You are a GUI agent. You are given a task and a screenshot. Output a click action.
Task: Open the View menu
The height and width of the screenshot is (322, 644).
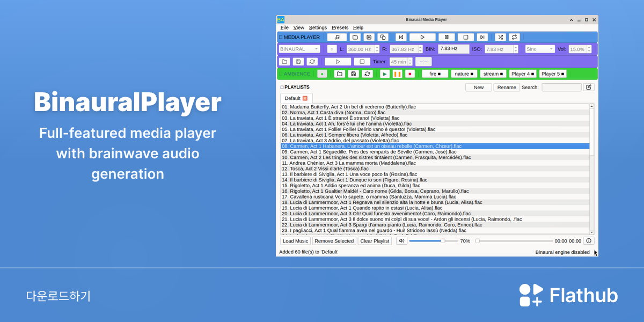coord(299,27)
